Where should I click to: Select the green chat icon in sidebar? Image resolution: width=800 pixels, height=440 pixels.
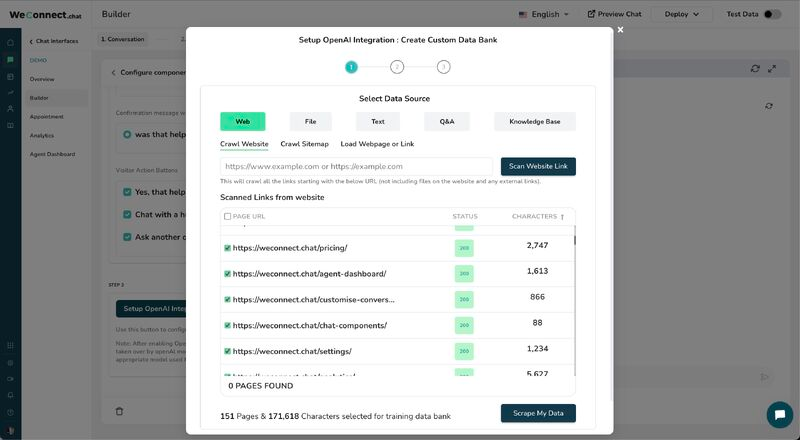click(x=10, y=60)
